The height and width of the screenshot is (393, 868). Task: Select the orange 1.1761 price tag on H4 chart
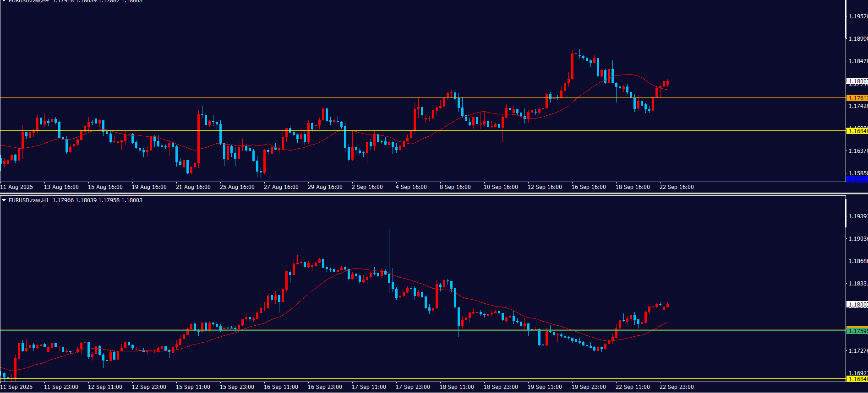(x=857, y=98)
